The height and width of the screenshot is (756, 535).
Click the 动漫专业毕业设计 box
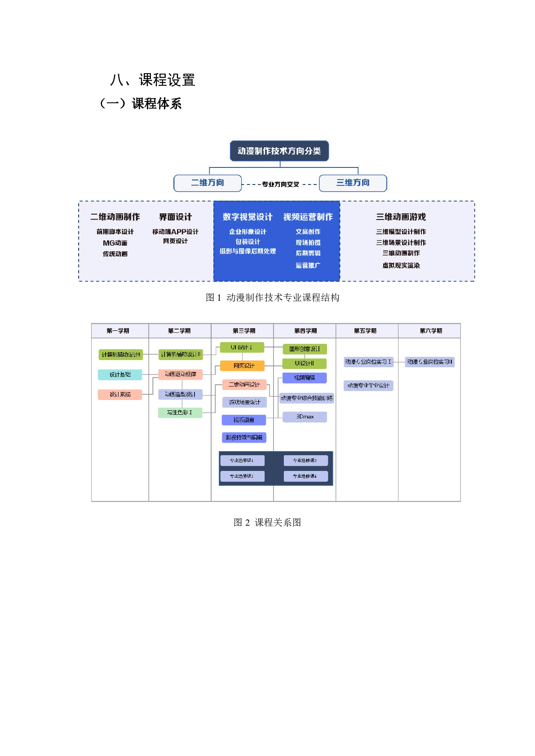368,385
